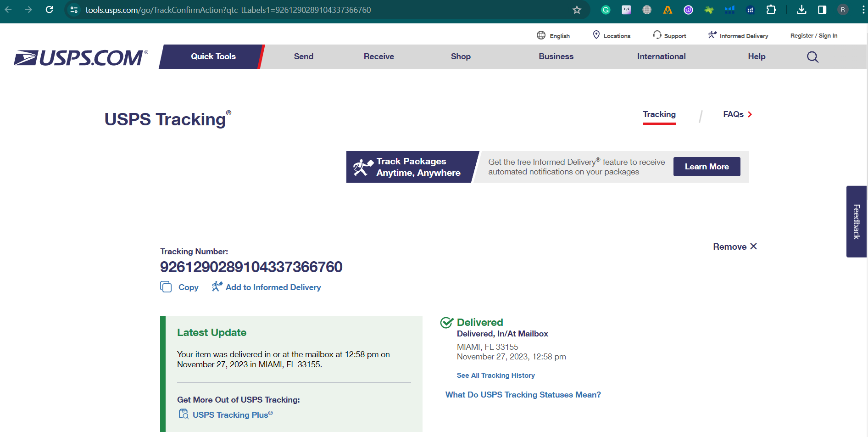Click Add to Informed Delivery
Screen dimensions: 868x437
tap(273, 287)
